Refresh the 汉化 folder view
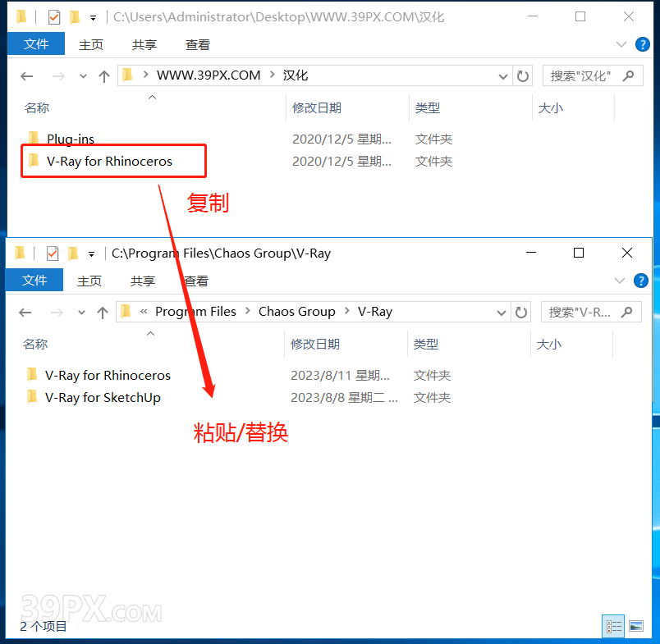Image resolution: width=660 pixels, height=644 pixels. coord(523,75)
